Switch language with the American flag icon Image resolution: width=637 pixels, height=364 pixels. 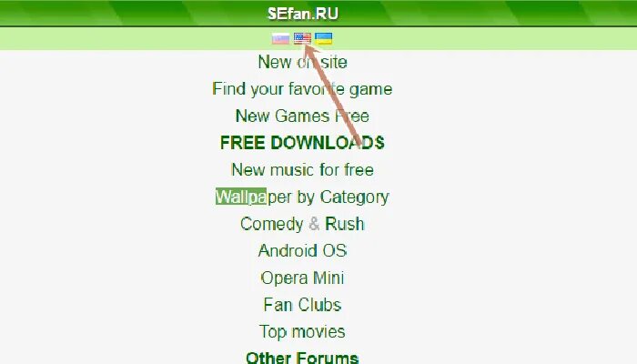tap(302, 38)
